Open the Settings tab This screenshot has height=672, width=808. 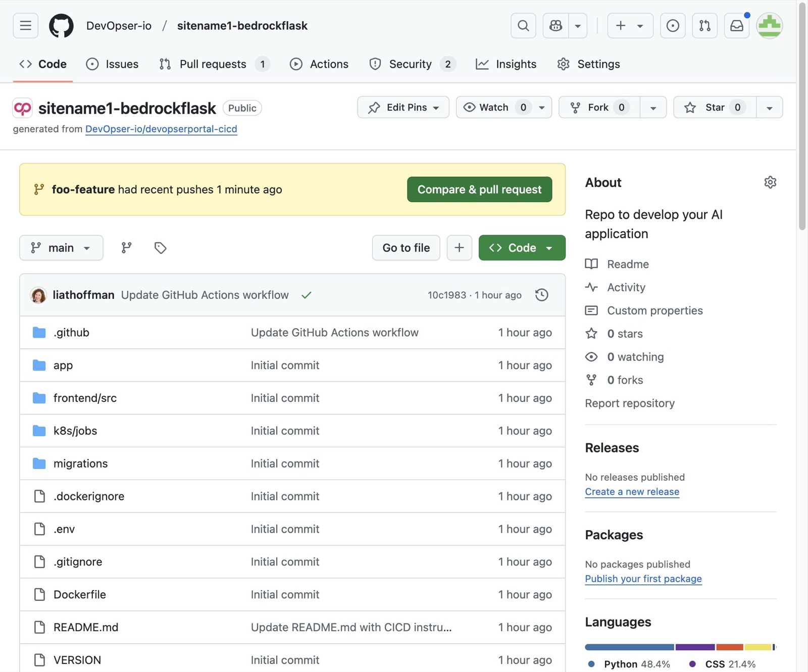pos(588,64)
